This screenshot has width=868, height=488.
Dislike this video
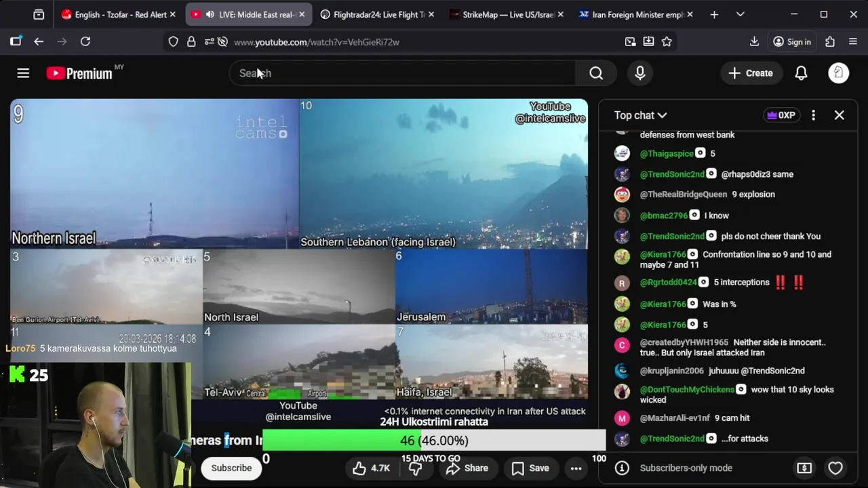click(415, 468)
